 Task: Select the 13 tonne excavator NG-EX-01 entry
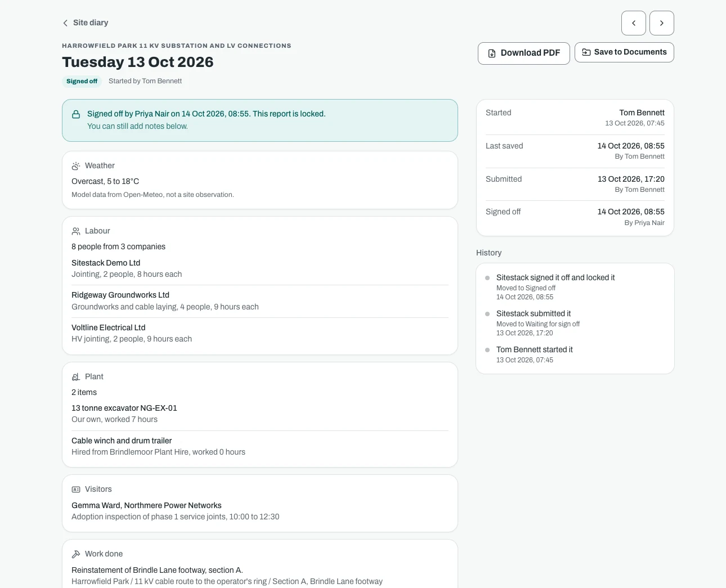[260, 414]
